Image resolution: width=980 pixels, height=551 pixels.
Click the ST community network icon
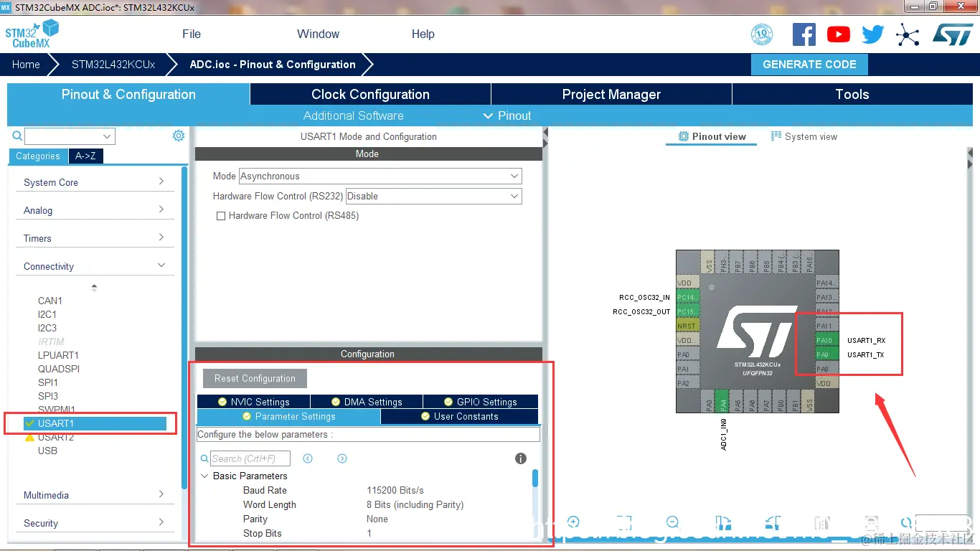908,34
